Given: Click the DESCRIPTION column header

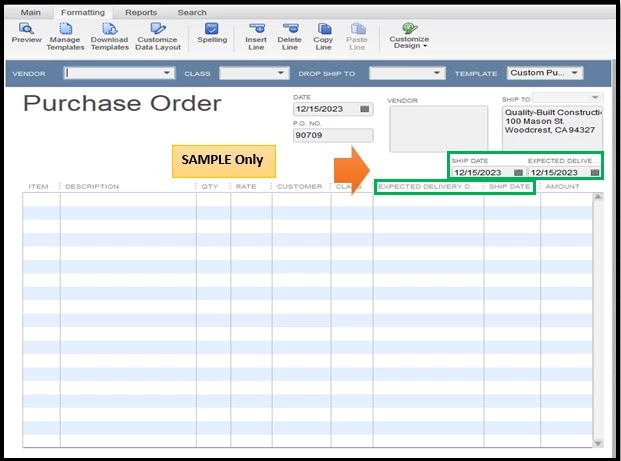Looking at the screenshot, I should (92, 187).
